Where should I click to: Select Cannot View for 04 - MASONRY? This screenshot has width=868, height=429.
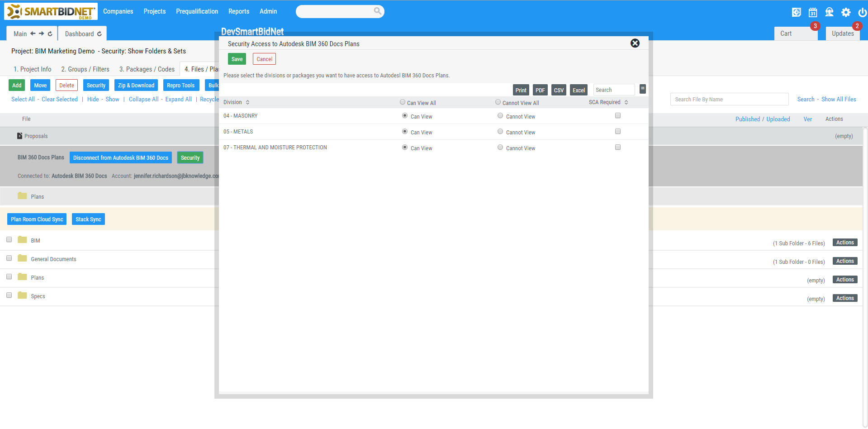[x=500, y=116]
